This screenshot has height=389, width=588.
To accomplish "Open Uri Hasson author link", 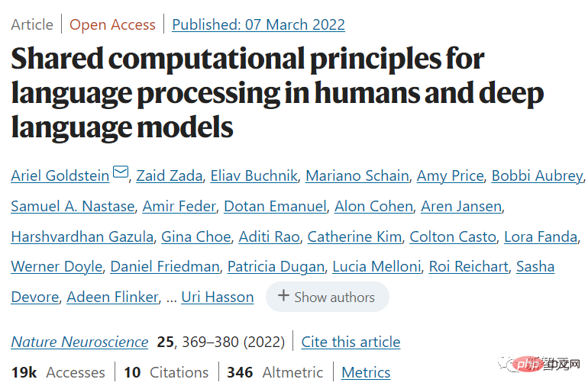I will click(218, 297).
